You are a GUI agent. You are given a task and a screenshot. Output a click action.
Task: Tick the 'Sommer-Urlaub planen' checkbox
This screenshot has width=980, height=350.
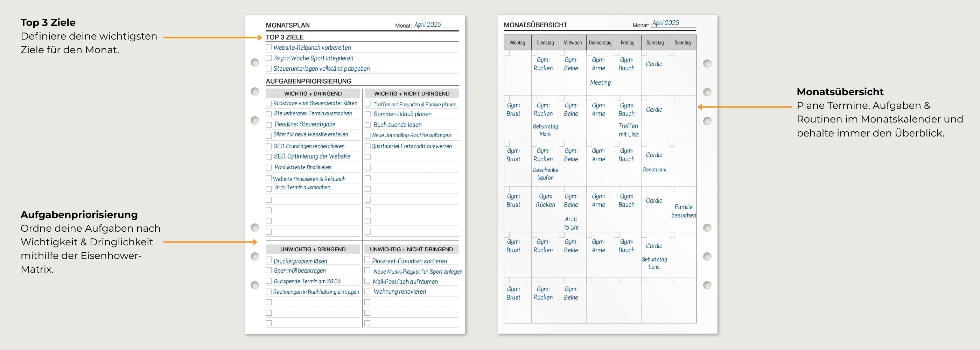click(367, 114)
